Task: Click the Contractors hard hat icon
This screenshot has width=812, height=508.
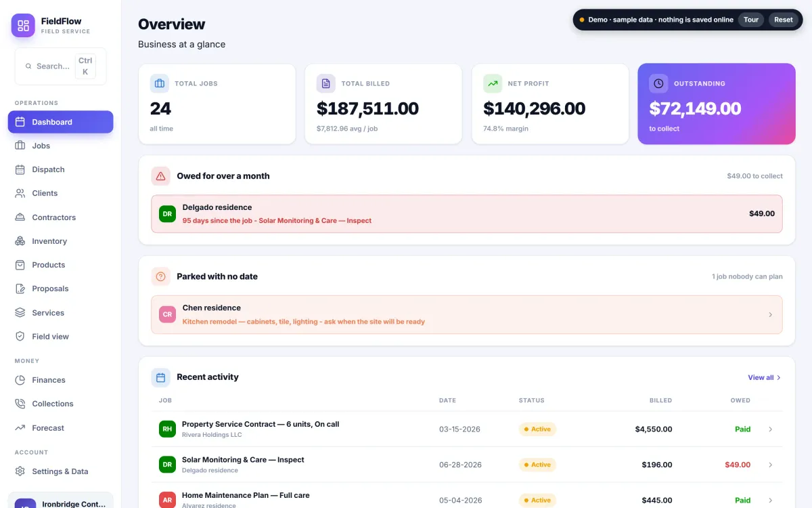Action: point(20,217)
